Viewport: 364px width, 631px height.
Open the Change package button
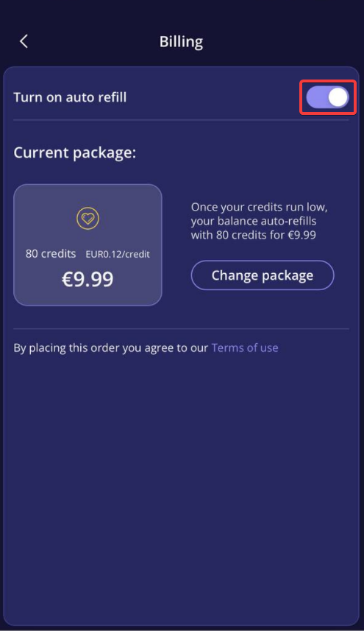pos(263,275)
